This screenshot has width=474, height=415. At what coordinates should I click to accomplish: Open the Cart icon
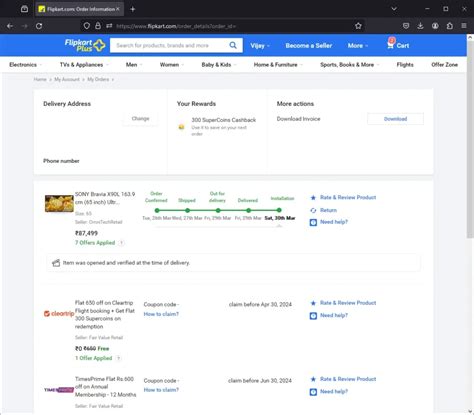(390, 44)
